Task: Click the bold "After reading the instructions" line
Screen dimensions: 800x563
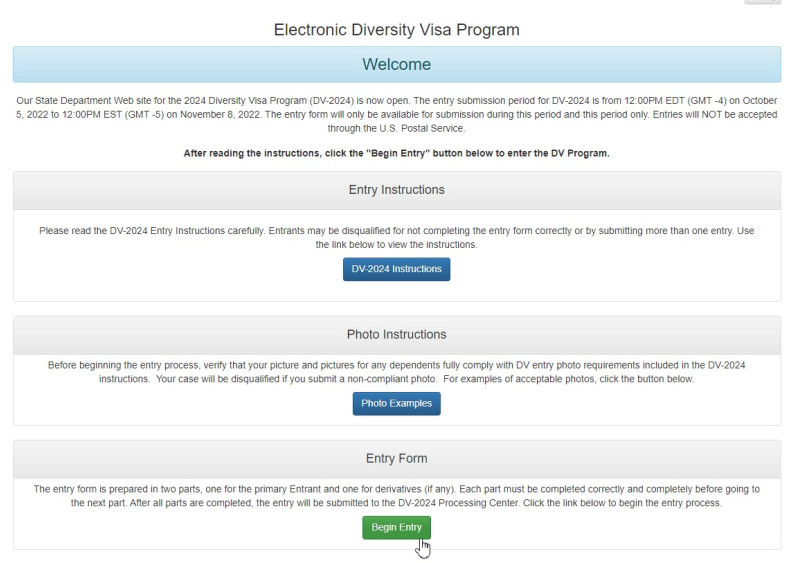Action: click(396, 153)
